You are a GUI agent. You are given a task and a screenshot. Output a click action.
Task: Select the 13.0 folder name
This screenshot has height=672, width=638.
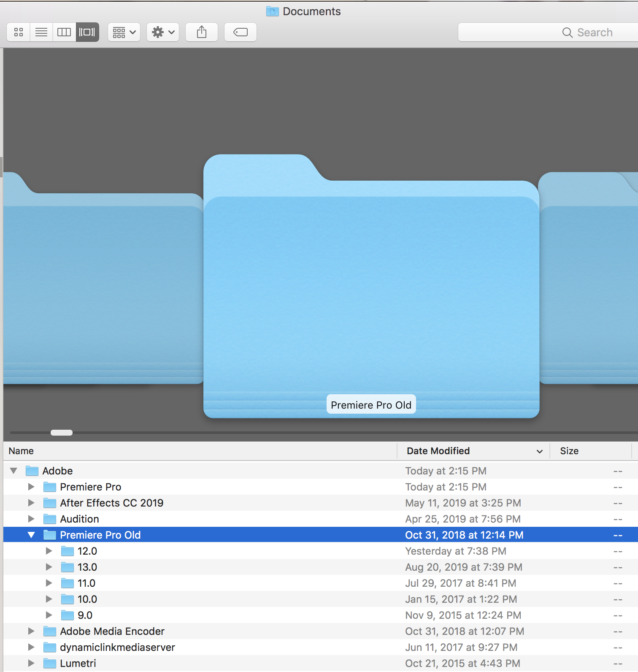[87, 567]
